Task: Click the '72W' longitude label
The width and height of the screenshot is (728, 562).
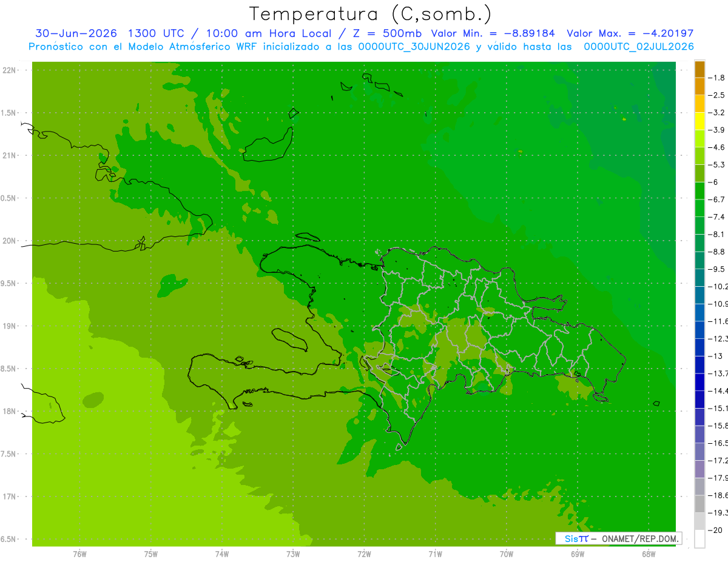Action: tap(364, 554)
